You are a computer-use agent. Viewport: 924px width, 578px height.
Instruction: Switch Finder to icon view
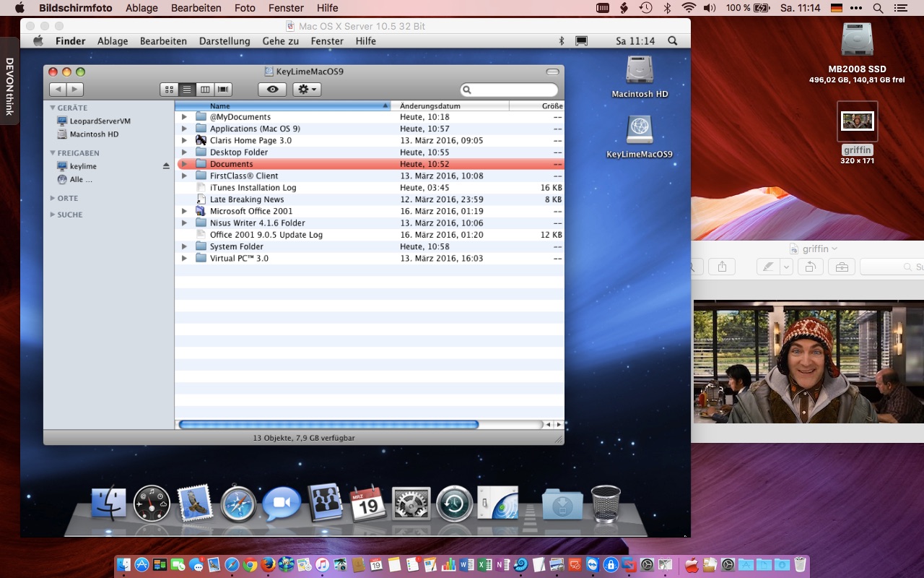169,90
